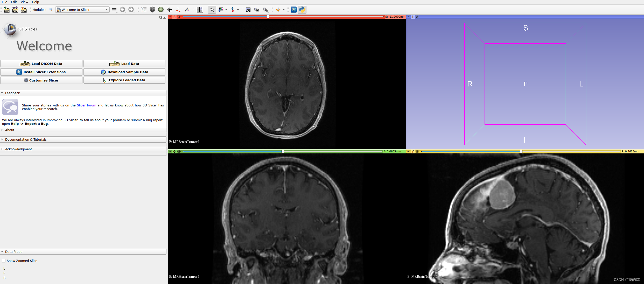Enable Show Zoomed Slice checkbox
Screen dimensions: 644x284
(x=4, y=261)
